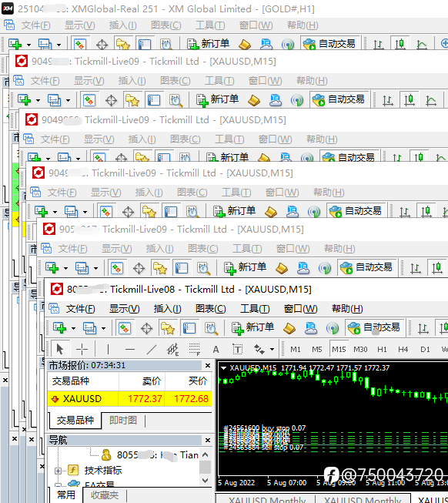Click 新订单 in Tickmill-Live08 window
Viewport: 448px width, 503px height.
252,327
